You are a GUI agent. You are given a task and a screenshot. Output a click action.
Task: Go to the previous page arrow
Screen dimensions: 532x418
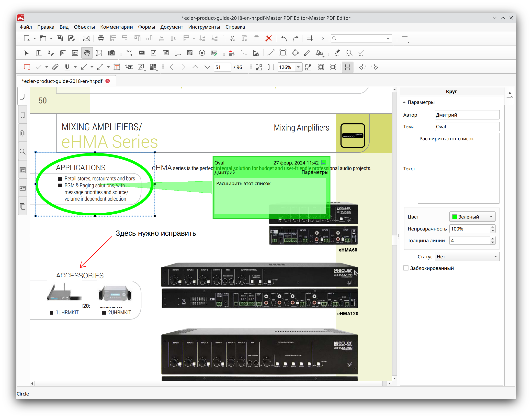coord(195,67)
